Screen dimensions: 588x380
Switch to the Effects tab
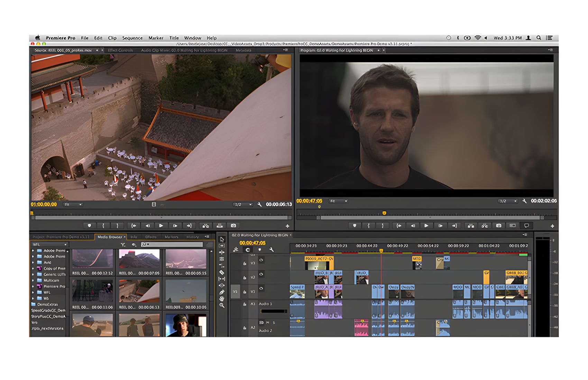click(x=150, y=237)
